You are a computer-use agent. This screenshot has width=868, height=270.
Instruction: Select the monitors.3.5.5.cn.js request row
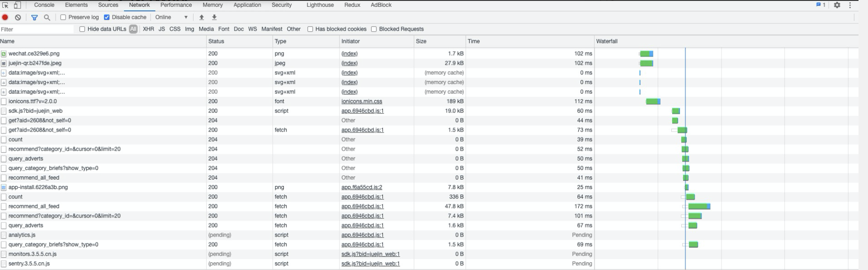429,254
